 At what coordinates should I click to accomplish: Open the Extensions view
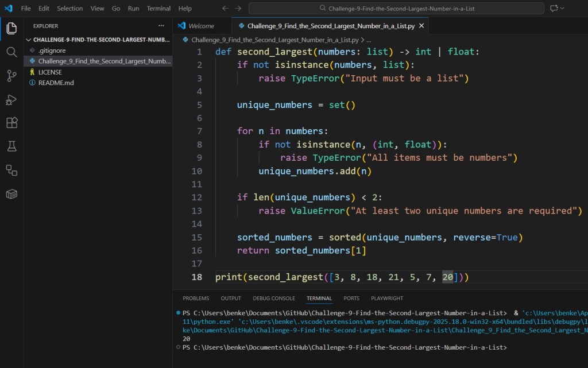pos(11,122)
